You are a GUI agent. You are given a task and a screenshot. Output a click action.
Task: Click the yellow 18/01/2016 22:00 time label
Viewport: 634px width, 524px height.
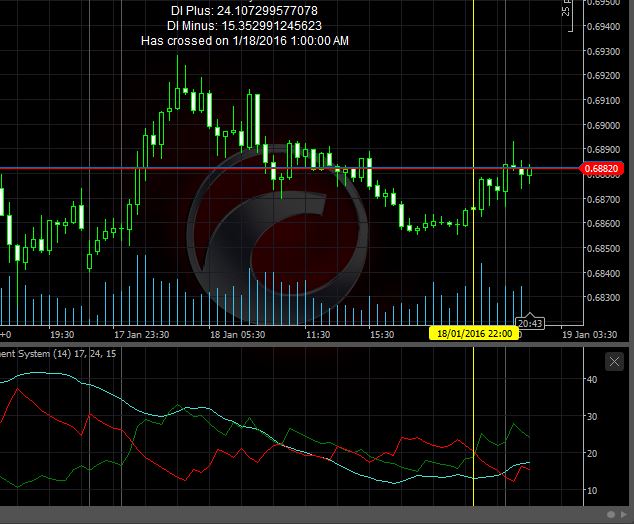pyautogui.click(x=474, y=334)
